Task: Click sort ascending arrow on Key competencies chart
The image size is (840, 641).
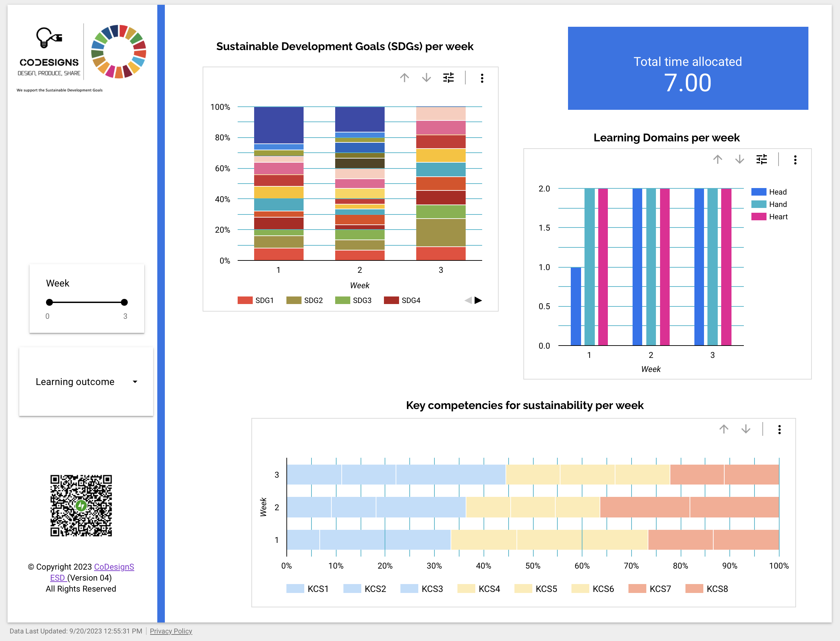Action: pos(724,429)
